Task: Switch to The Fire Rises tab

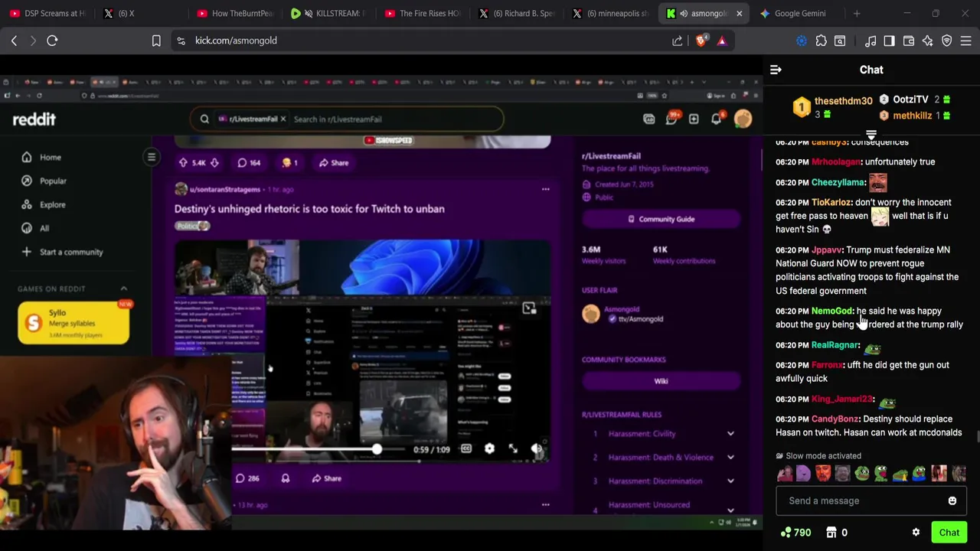Action: click(x=424, y=13)
